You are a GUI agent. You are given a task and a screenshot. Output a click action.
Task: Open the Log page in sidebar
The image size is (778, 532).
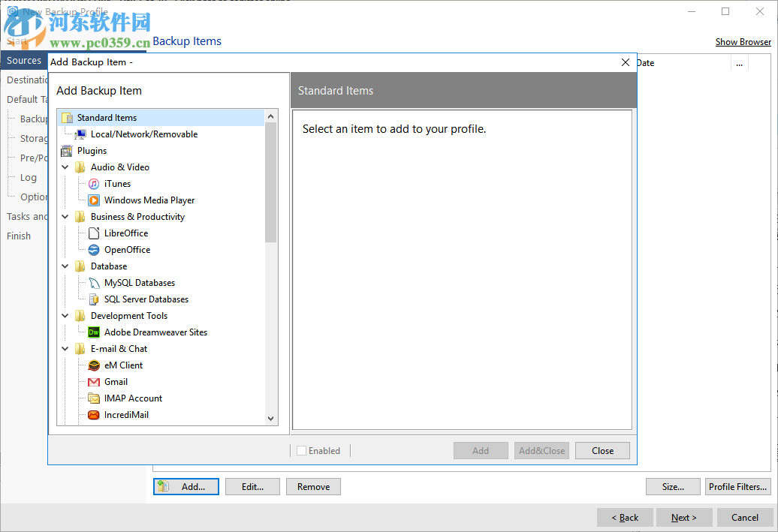(x=29, y=178)
